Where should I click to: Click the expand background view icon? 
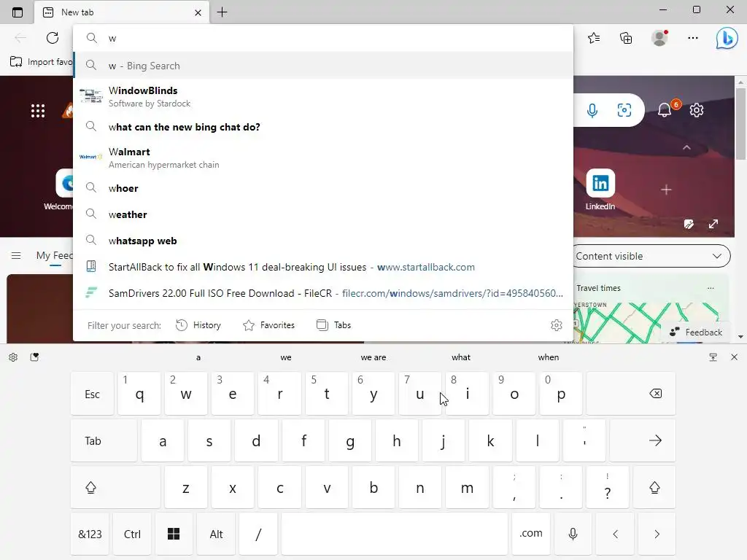(x=713, y=224)
